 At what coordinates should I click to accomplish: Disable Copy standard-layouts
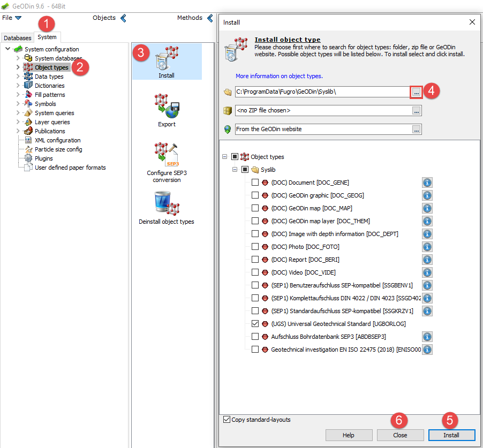(x=227, y=420)
